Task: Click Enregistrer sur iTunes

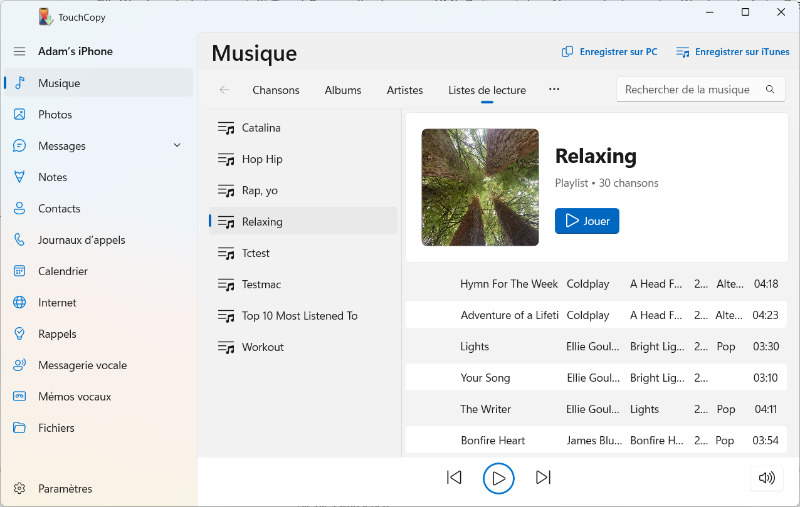Action: [732, 52]
